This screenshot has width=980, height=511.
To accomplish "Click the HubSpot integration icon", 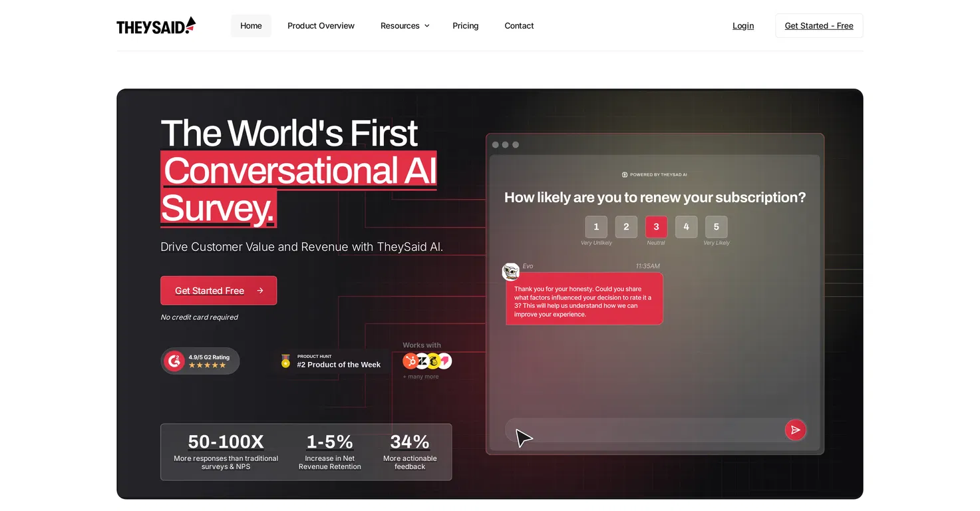I will pos(410,361).
